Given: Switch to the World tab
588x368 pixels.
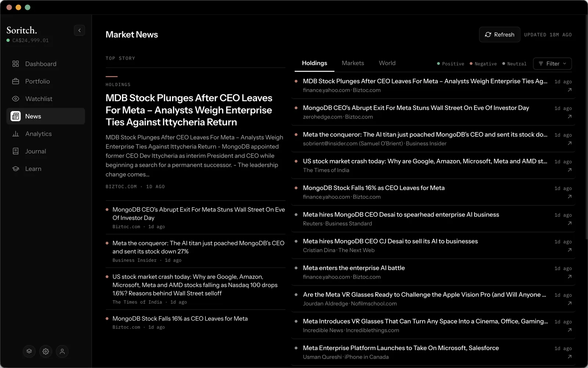Looking at the screenshot, I should (387, 63).
